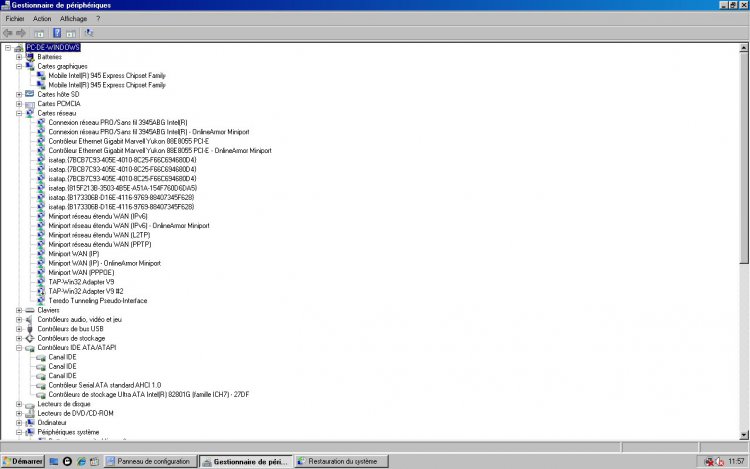Open the Affichage menu
This screenshot has height=469, width=750.
pyautogui.click(x=73, y=19)
